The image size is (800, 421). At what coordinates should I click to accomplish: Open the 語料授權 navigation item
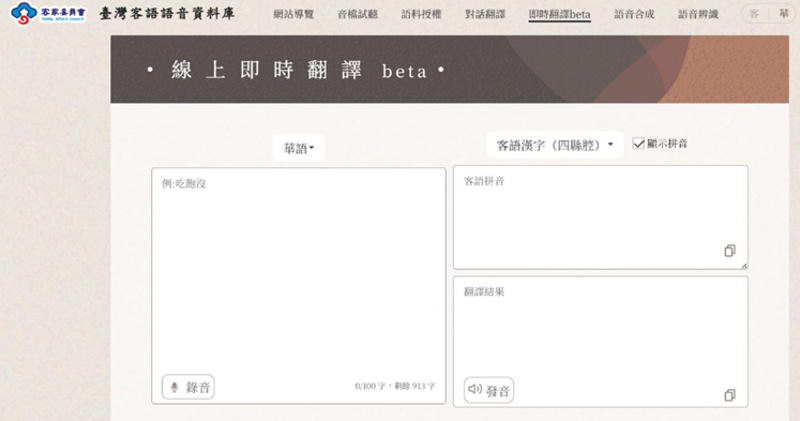pos(421,15)
